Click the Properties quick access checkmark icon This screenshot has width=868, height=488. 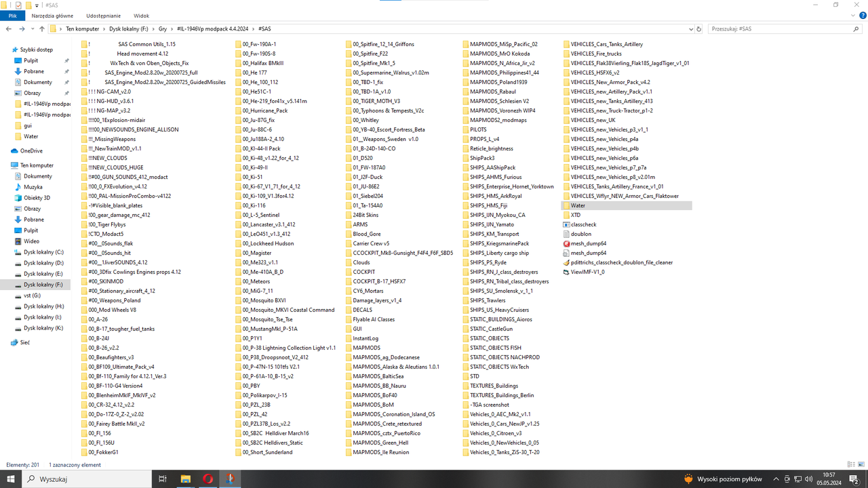(x=18, y=5)
